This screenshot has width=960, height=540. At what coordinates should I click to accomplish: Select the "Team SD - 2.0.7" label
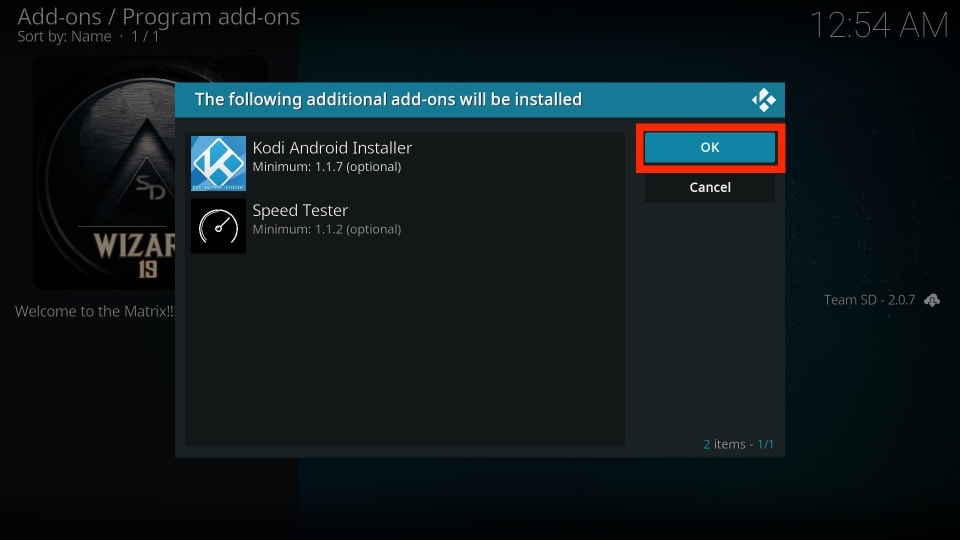click(868, 300)
